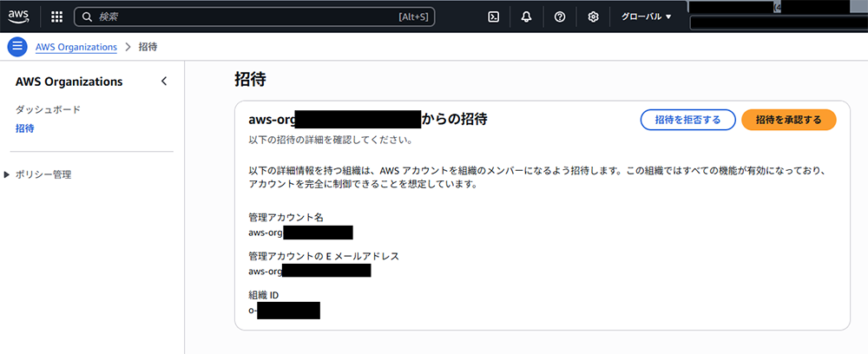The height and width of the screenshot is (354, 868).
Task: Click the 招待 breadcrumb item
Action: tap(148, 47)
